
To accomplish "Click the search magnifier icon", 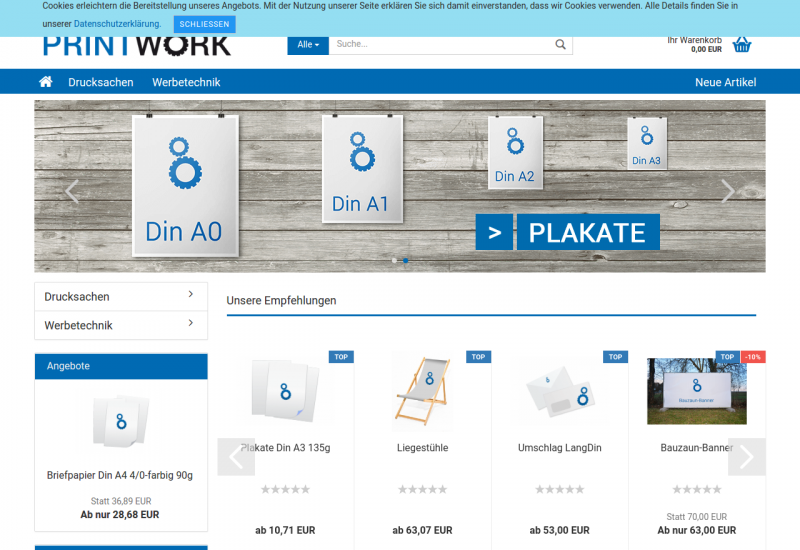I will [x=561, y=45].
